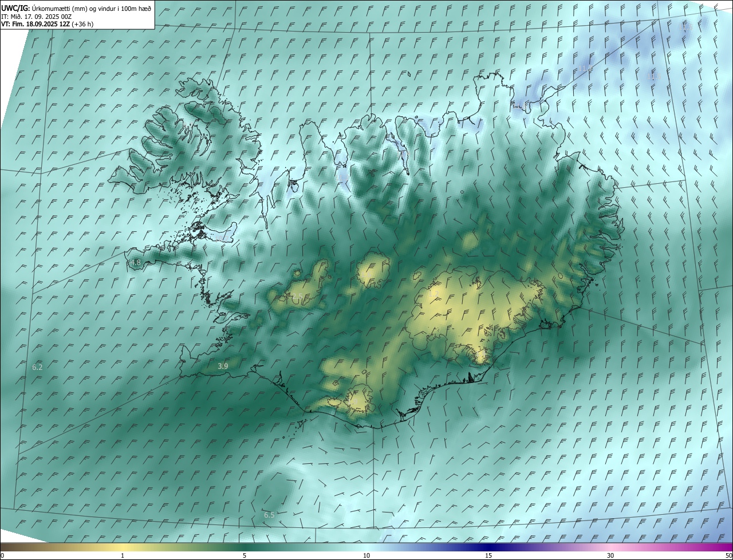The width and height of the screenshot is (733, 560).
Task: Click the 'IT: Mið. 17. 09. 2025 00Z' line
Action: point(36,17)
